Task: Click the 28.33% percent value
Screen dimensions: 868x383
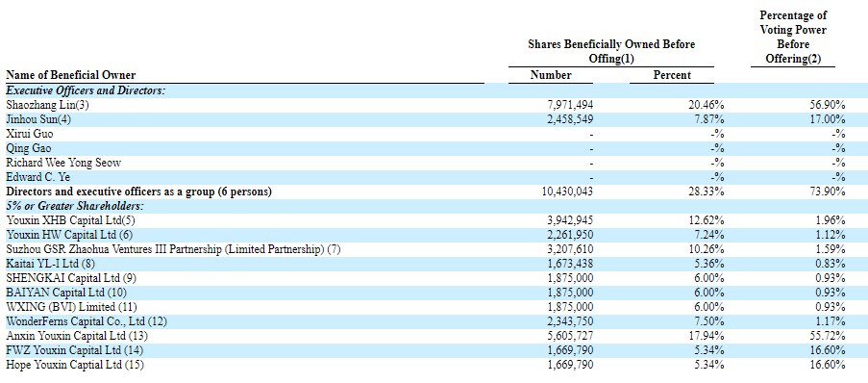Action: tap(706, 191)
